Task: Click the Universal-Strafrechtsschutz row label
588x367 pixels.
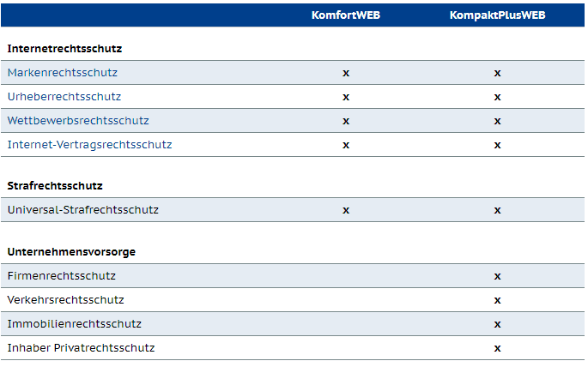Action: point(83,210)
